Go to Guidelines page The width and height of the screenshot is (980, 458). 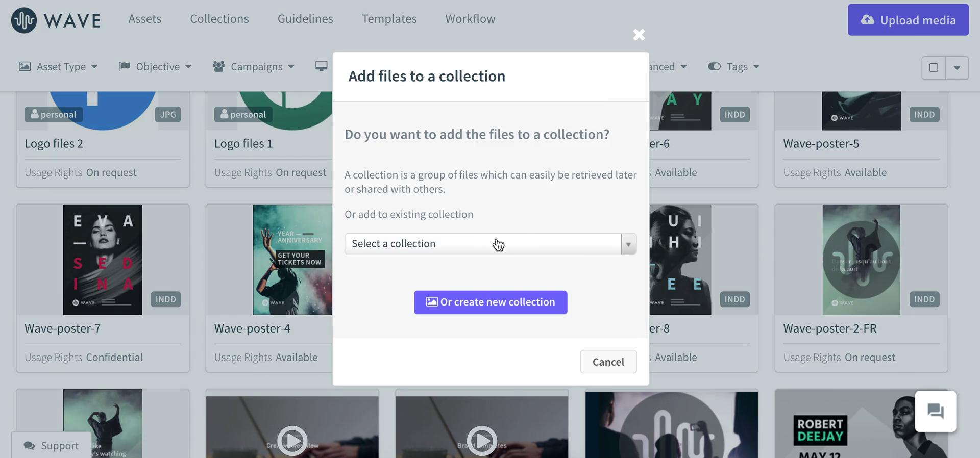(x=305, y=19)
